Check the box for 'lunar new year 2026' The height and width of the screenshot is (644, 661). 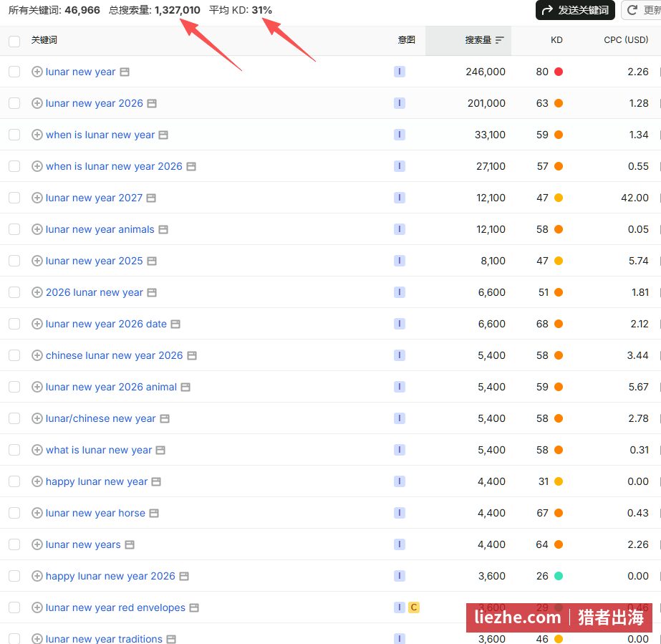pyautogui.click(x=14, y=103)
